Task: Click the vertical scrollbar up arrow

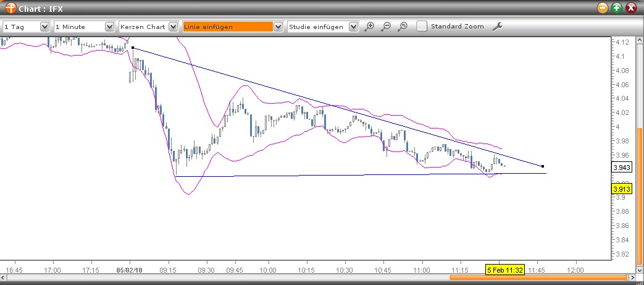Action: [x=640, y=40]
